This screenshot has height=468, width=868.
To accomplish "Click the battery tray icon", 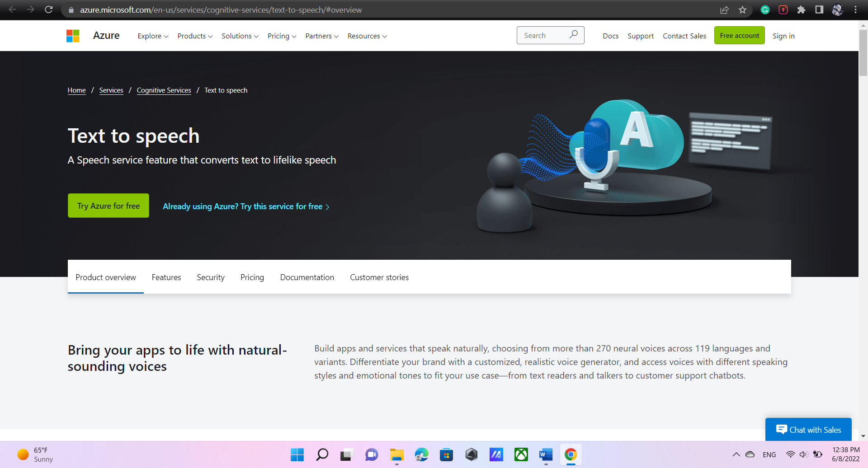I will point(817,454).
